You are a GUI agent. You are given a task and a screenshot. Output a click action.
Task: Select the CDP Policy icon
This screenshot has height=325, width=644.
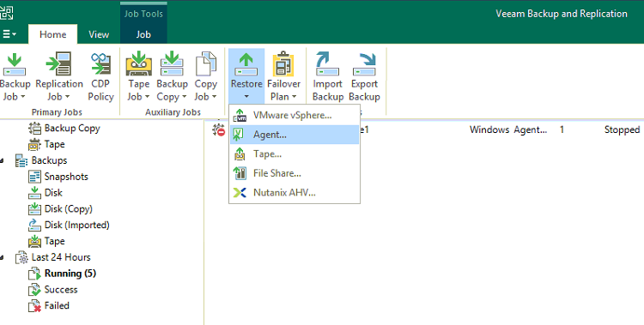100,64
